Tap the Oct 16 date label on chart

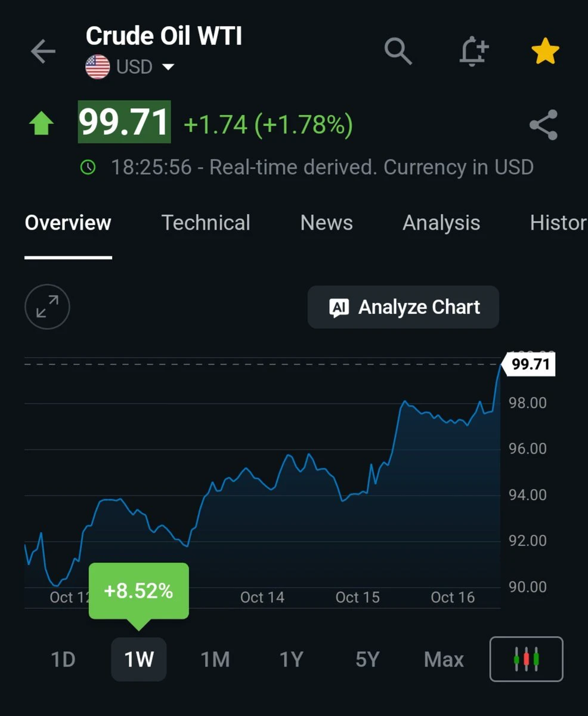tap(453, 597)
